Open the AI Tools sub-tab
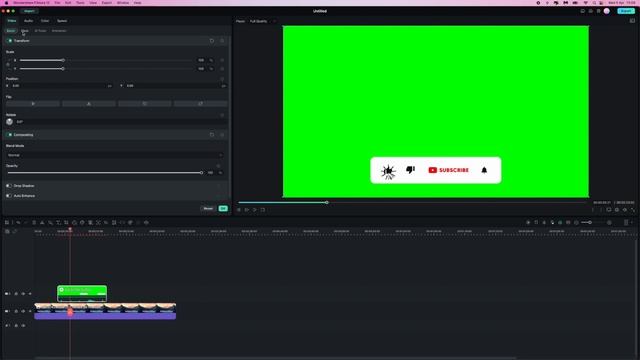 pos(40,31)
